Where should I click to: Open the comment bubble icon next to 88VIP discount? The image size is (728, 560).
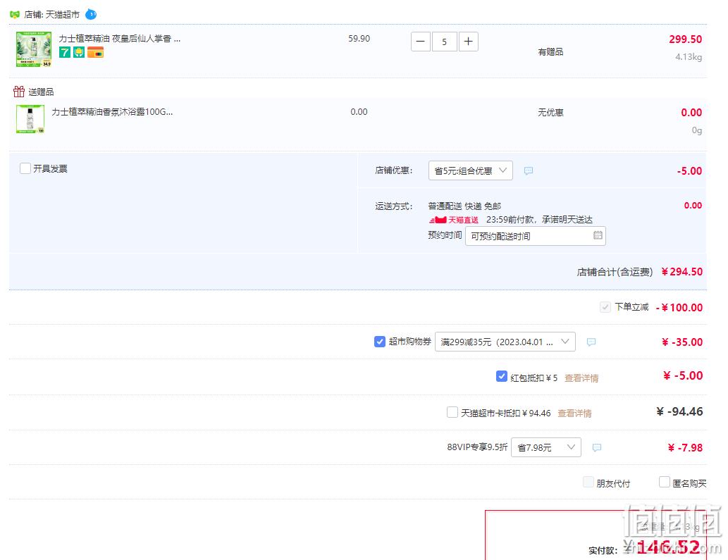tap(597, 448)
